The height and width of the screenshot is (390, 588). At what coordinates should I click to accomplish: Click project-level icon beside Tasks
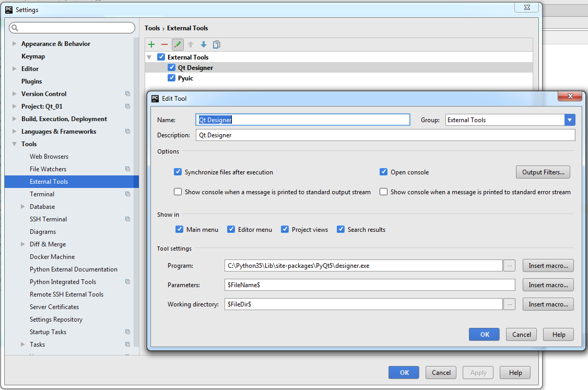(x=127, y=344)
